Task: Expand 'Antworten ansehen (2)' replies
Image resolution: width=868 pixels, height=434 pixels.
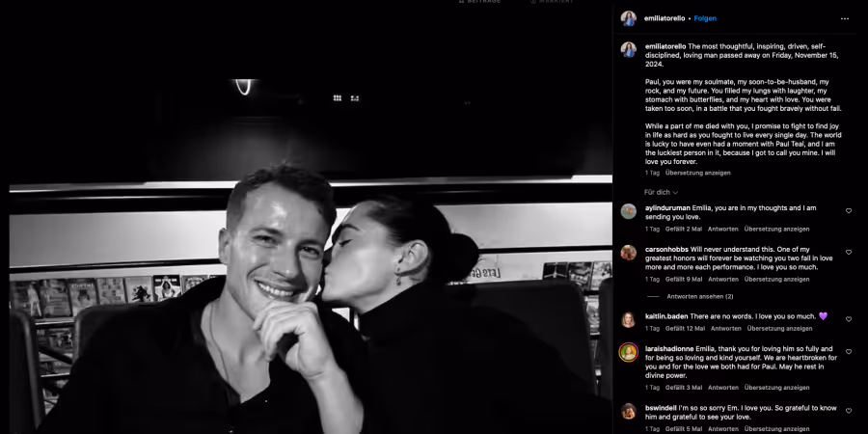Action: point(700,297)
